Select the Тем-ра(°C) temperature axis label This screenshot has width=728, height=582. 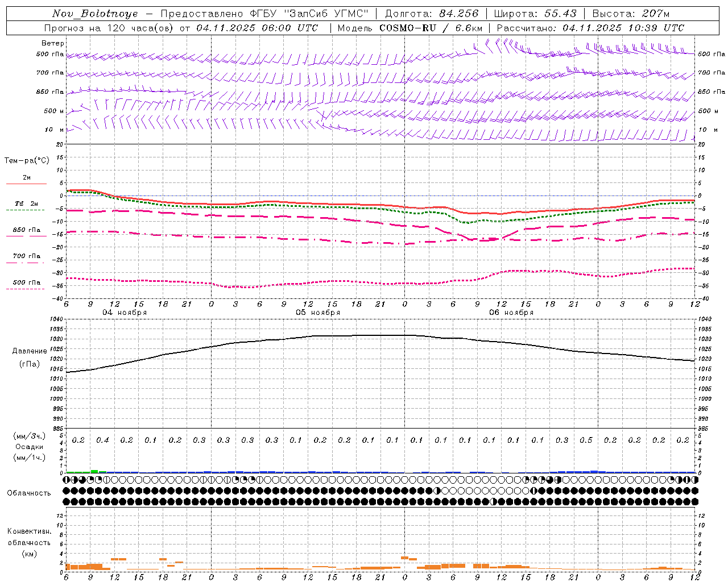(x=27, y=161)
